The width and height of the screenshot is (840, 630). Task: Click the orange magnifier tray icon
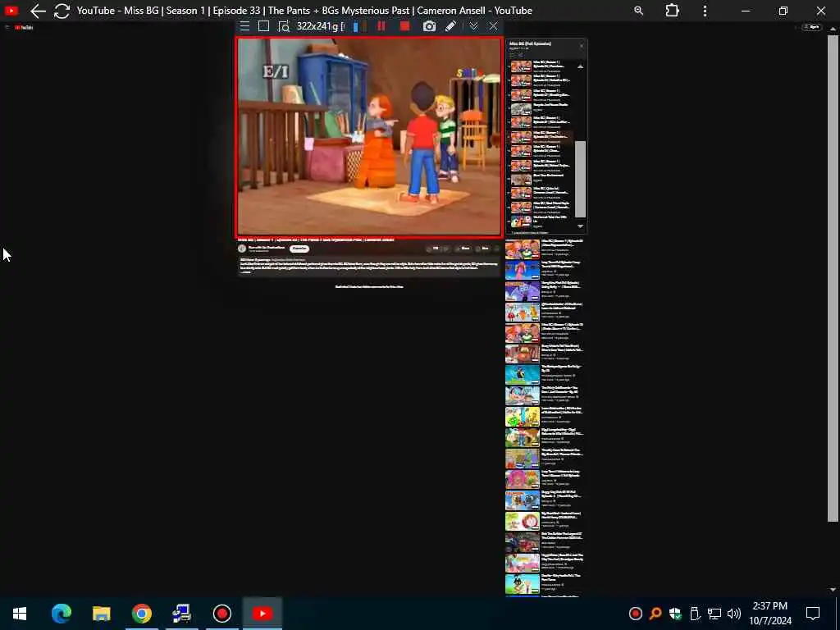tap(655, 614)
